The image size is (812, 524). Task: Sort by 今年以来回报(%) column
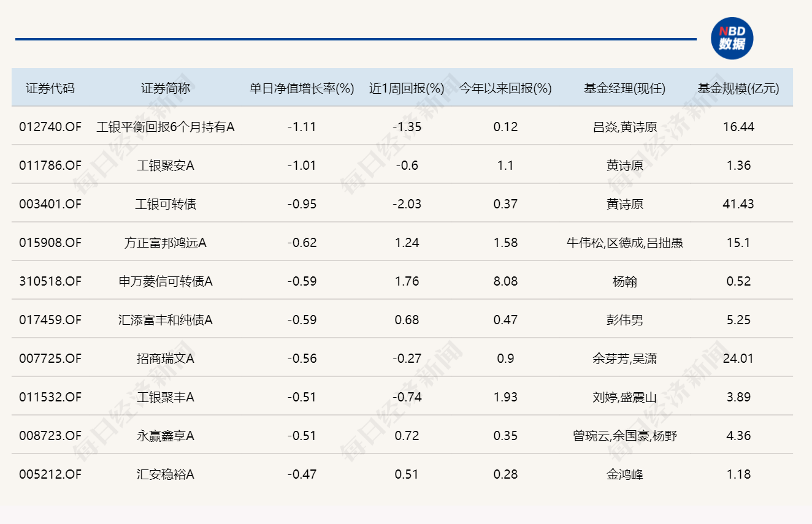505,87
